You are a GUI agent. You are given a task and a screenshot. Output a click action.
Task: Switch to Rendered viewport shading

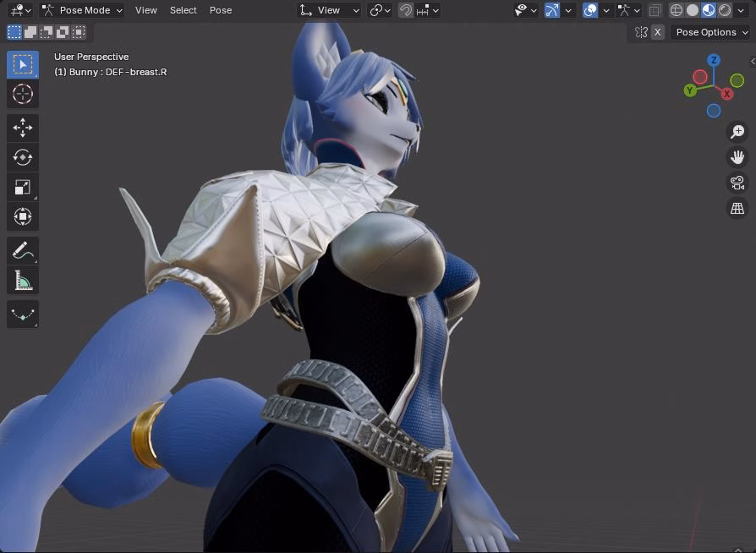pyautogui.click(x=724, y=10)
